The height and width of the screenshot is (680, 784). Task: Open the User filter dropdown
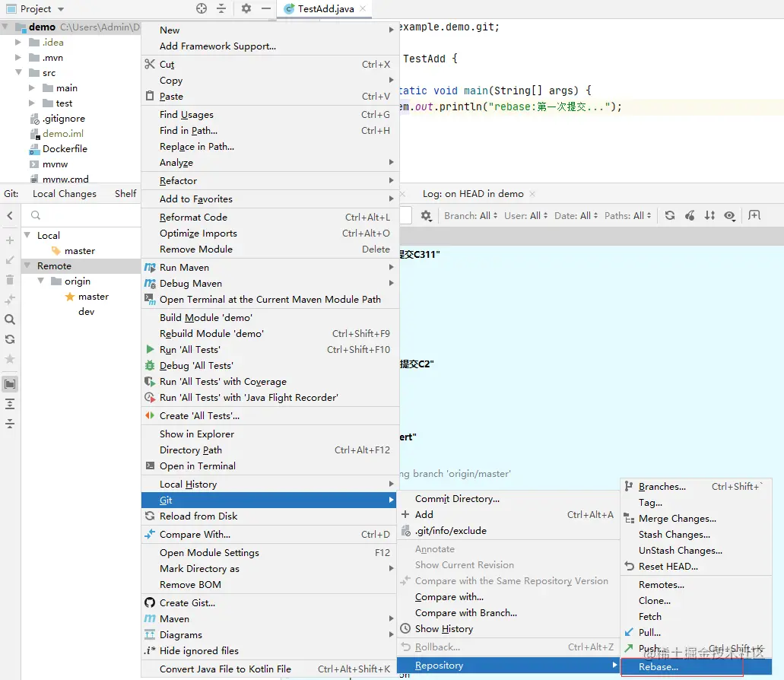point(525,215)
